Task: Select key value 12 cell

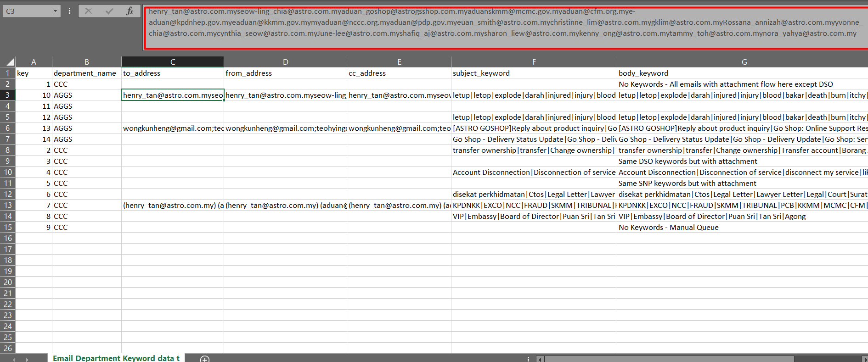Action: [34, 117]
